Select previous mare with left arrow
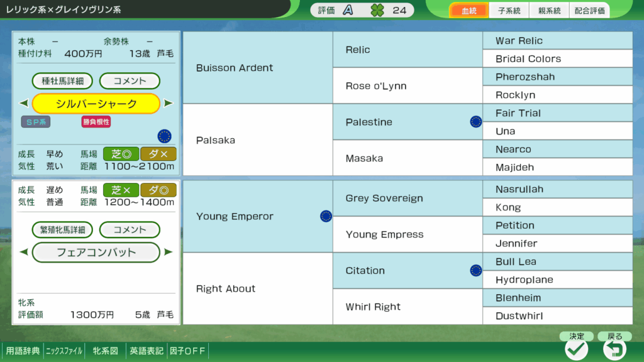 click(24, 252)
